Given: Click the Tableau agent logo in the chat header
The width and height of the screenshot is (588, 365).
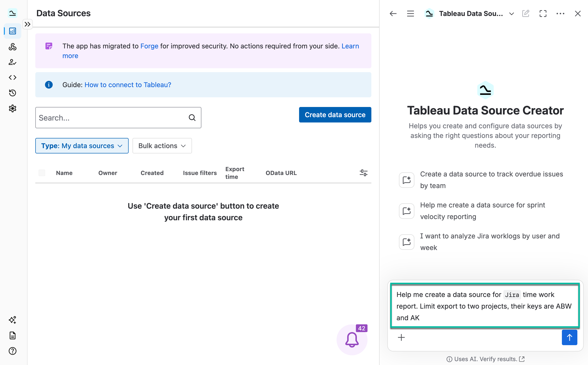Looking at the screenshot, I should pos(429,14).
